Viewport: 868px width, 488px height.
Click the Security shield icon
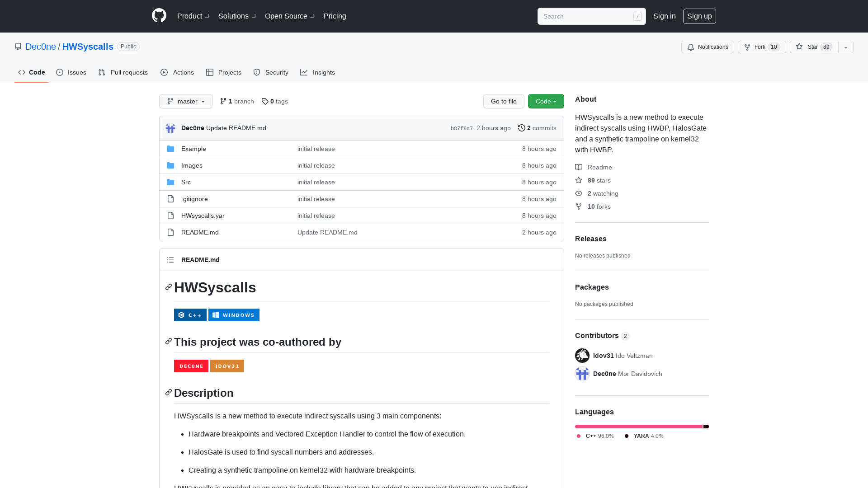click(x=257, y=72)
